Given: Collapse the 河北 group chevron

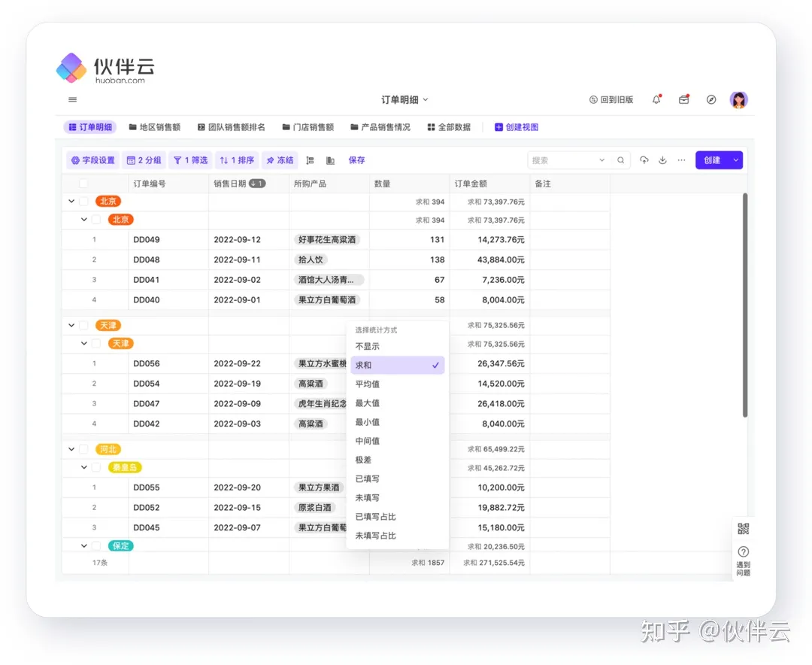Looking at the screenshot, I should click(71, 449).
